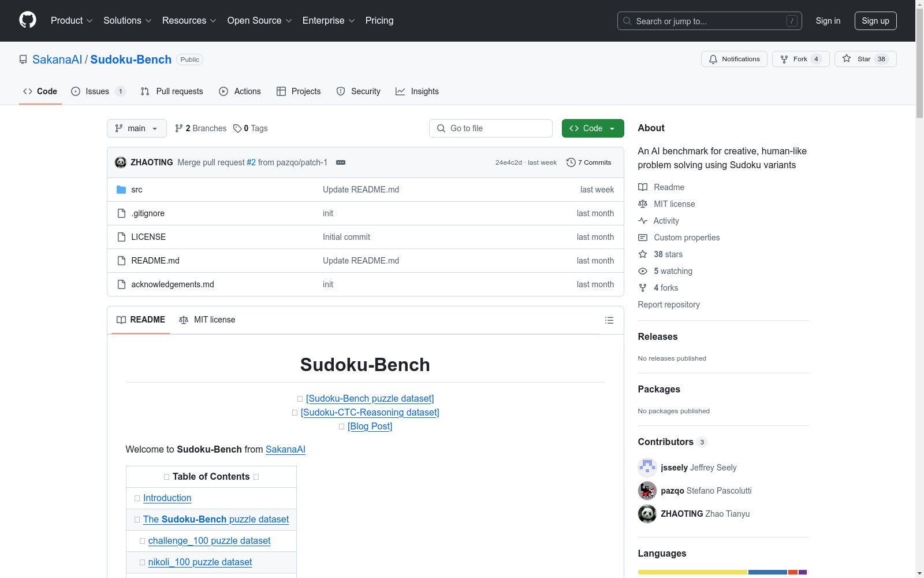Expand the Enterprise menu
This screenshot has height=578, width=924.
click(329, 21)
